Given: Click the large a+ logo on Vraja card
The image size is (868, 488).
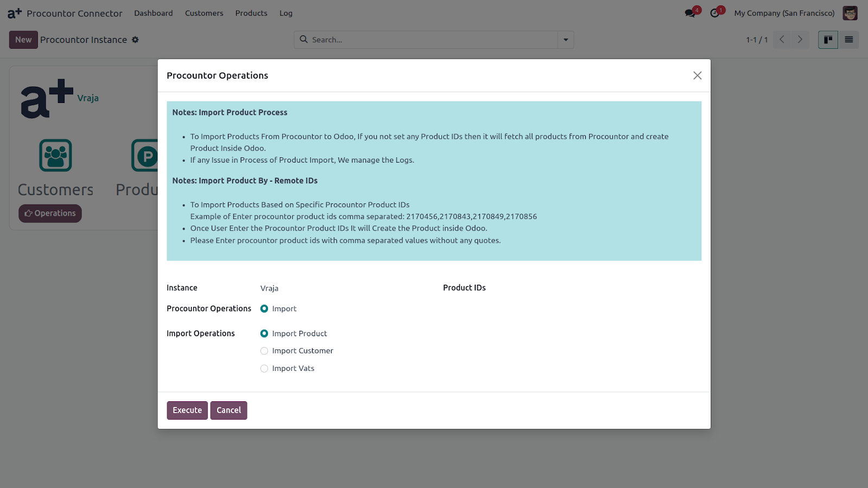Looking at the screenshot, I should click(x=47, y=99).
